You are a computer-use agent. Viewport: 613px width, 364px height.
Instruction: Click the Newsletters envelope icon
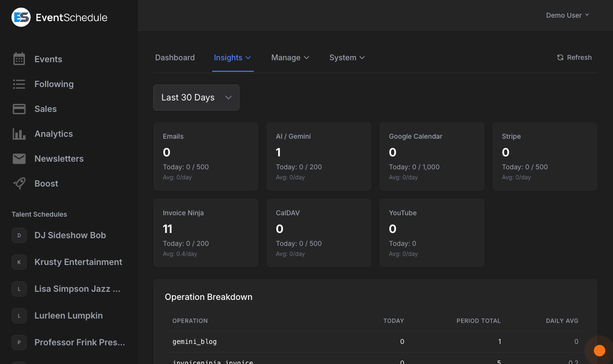(x=19, y=159)
